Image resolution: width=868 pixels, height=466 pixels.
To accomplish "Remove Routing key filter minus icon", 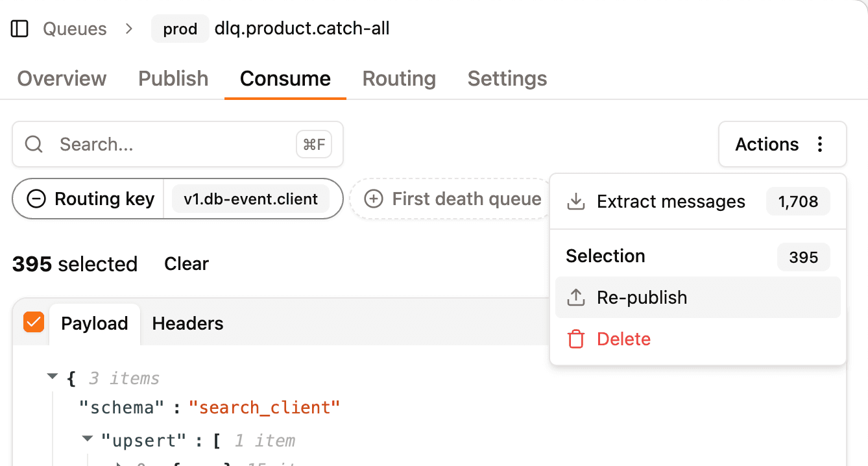I will [36, 199].
